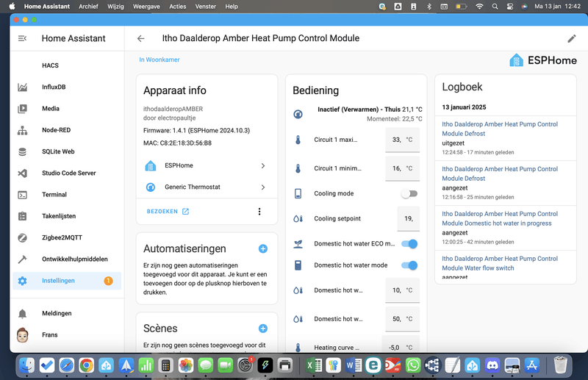Open Takenlijsten in the sidebar

[67, 216]
